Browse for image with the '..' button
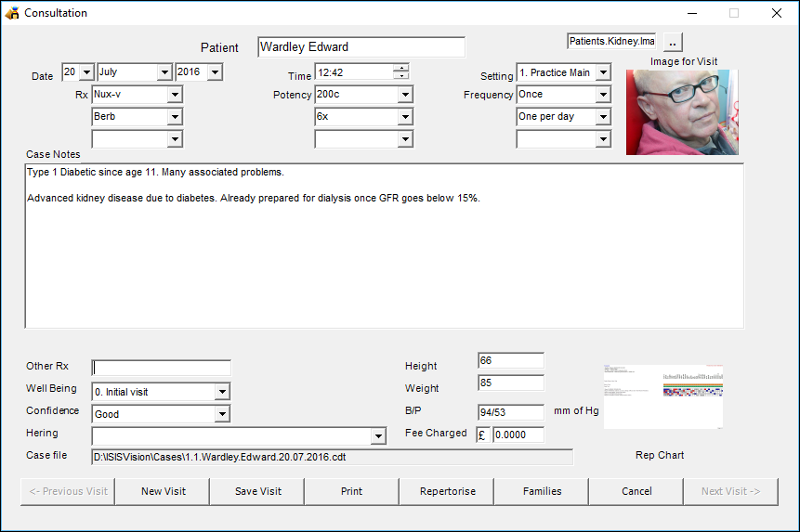The image size is (800, 532). click(673, 43)
